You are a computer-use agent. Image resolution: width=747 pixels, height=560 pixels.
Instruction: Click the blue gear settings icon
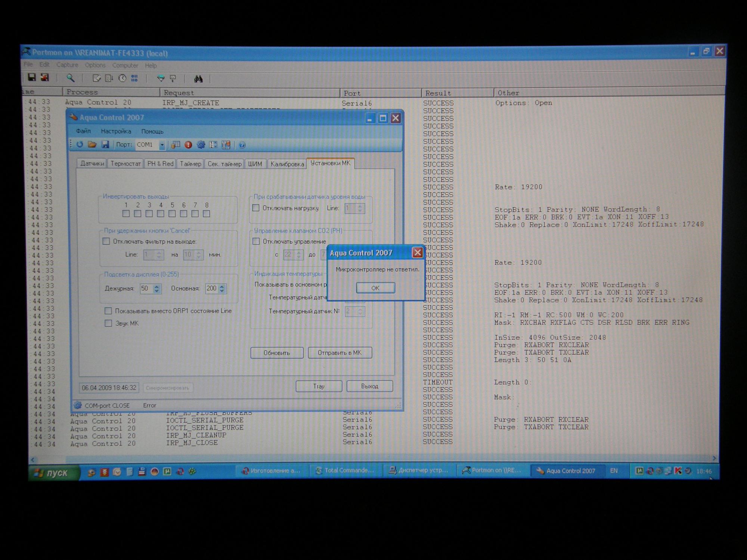(x=201, y=145)
